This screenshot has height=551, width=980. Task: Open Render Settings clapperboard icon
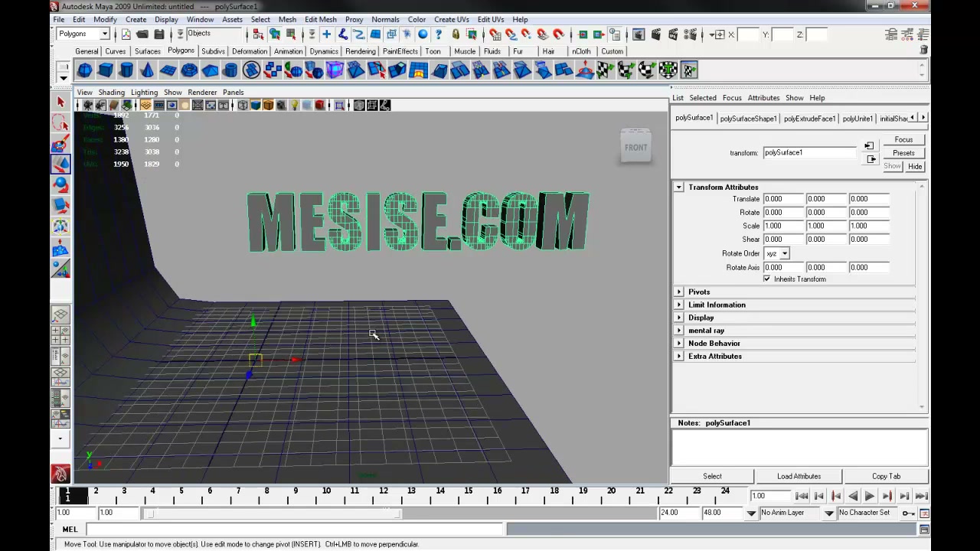click(x=689, y=34)
